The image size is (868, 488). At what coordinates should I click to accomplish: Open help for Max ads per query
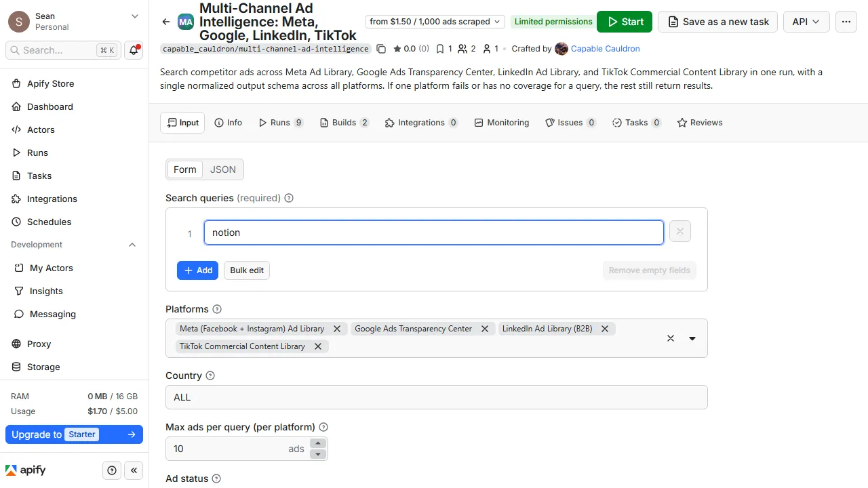pos(323,427)
